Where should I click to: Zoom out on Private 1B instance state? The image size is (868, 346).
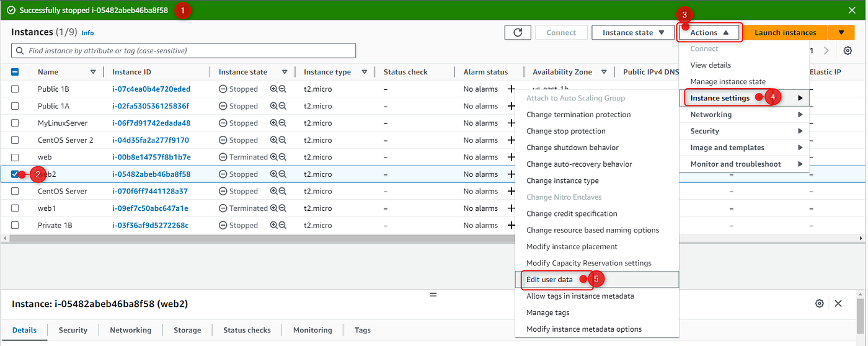coord(283,226)
